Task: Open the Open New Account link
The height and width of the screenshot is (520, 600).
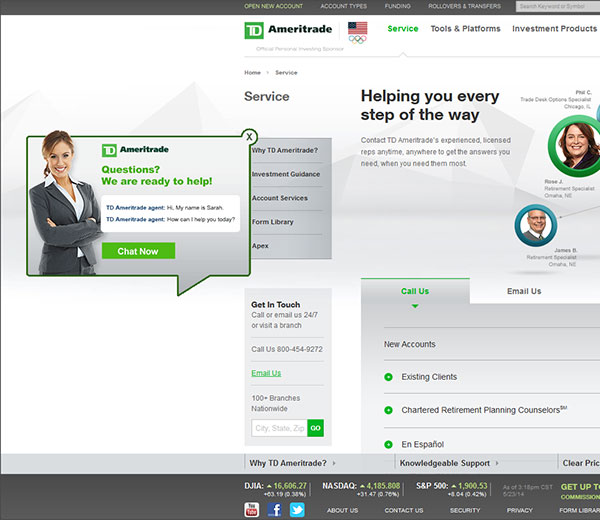Action: 273,6
